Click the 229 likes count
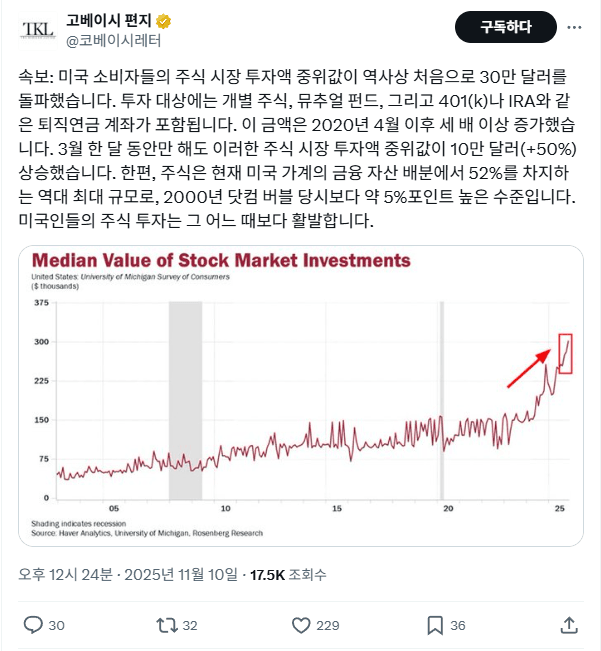This screenshot has height=651, width=601. (327, 625)
